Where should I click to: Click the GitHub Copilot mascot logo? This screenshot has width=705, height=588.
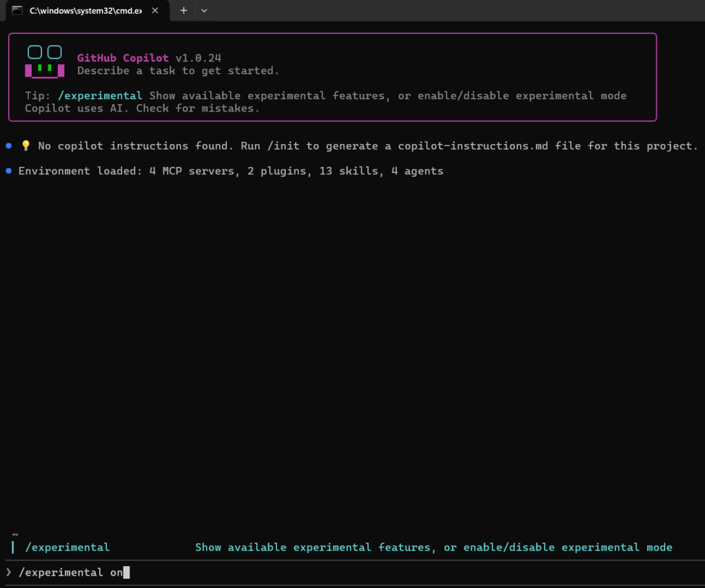click(x=45, y=61)
